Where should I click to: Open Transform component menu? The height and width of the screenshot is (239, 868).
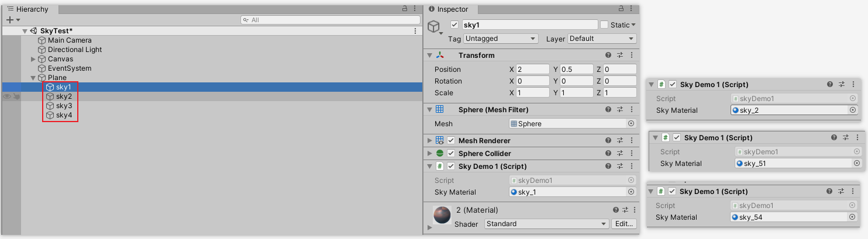631,56
